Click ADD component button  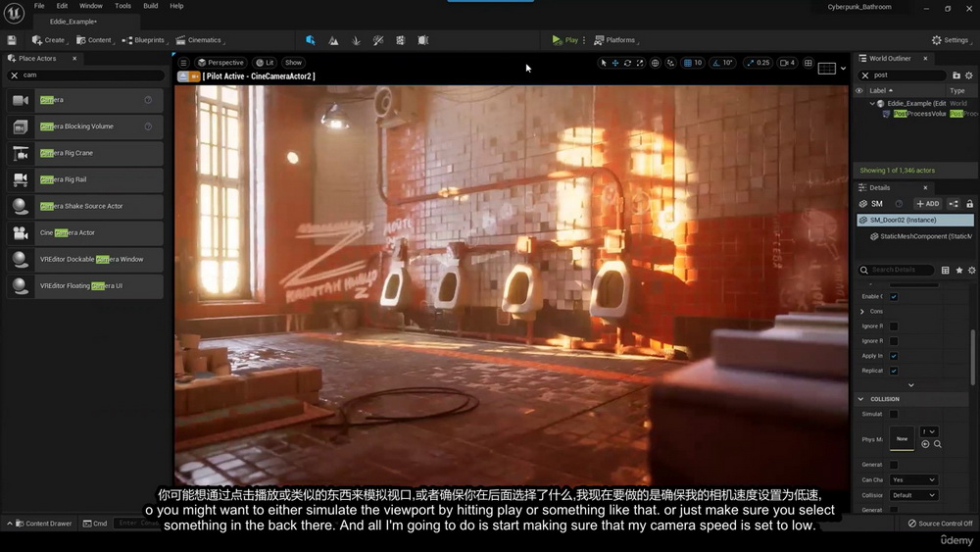(927, 204)
